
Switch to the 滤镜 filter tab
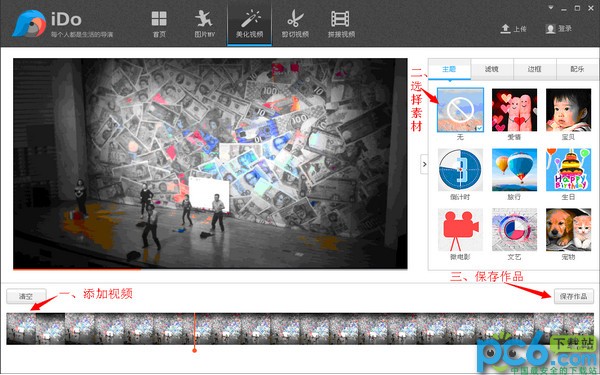click(x=492, y=69)
